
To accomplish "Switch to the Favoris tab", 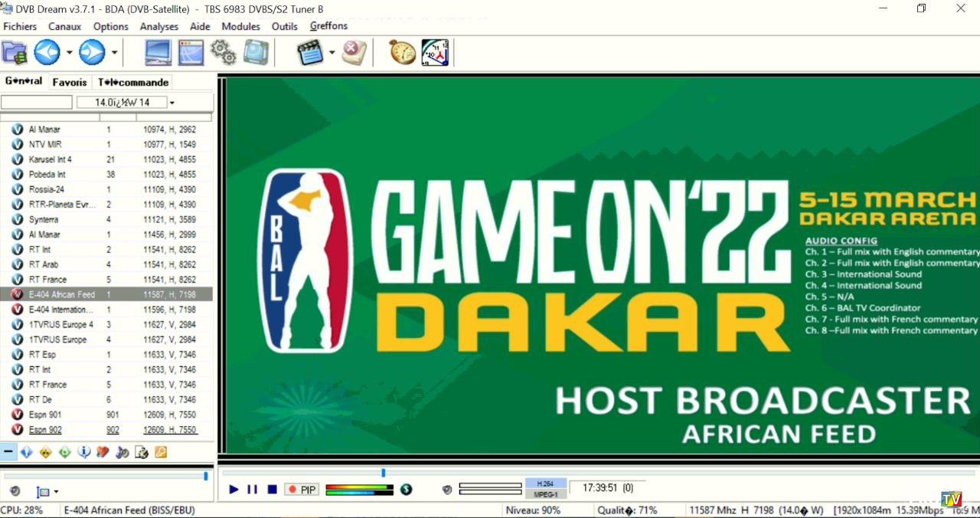I will (x=70, y=82).
